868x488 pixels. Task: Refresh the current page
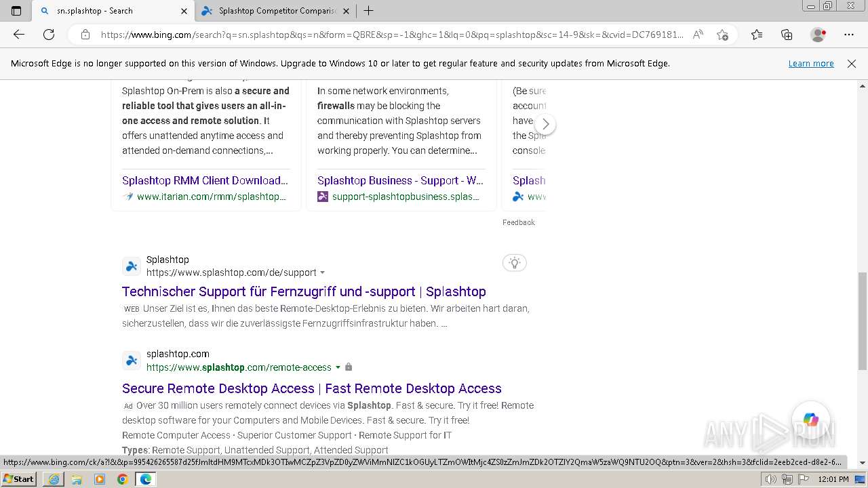49,35
